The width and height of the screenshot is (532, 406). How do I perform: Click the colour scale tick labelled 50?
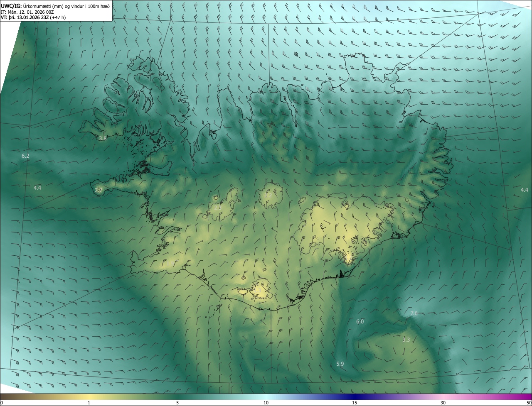529,403
